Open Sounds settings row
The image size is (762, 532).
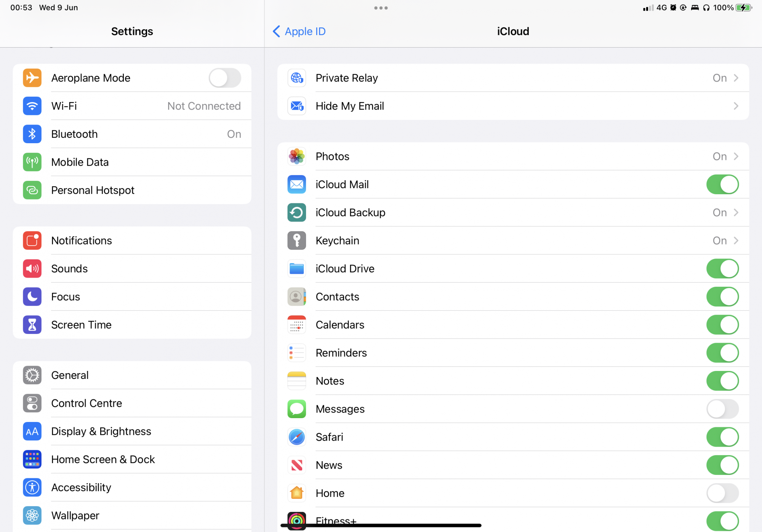tap(132, 269)
